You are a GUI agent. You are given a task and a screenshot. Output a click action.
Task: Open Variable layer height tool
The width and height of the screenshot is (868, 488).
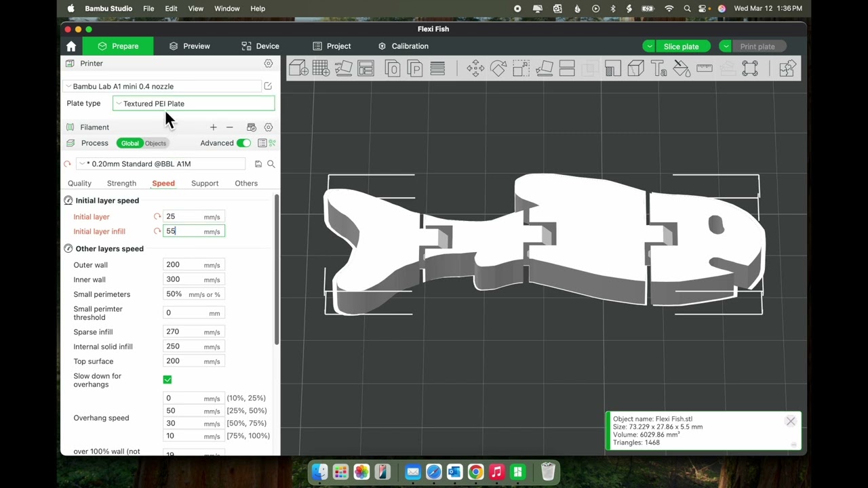[437, 68]
